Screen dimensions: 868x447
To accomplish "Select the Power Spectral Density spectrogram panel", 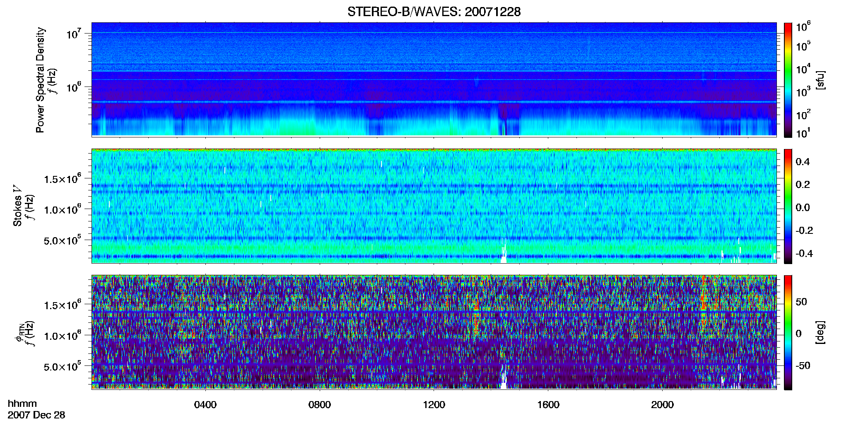I will [434, 79].
